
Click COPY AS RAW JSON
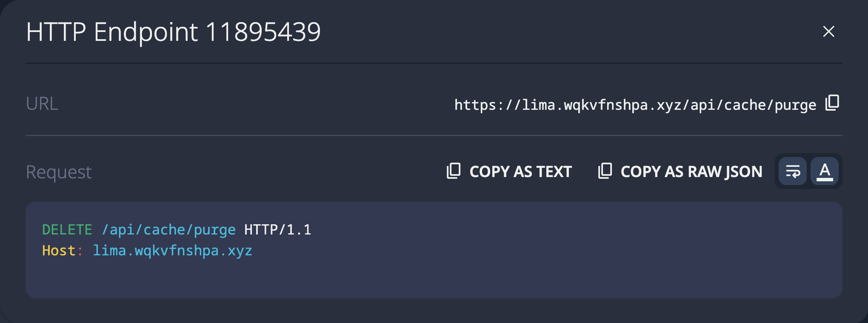pos(691,172)
